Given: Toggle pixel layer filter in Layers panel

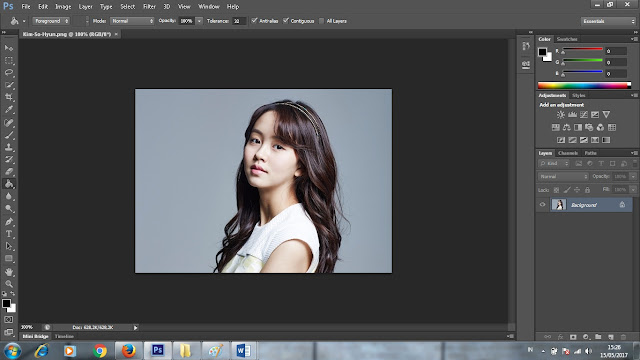Looking at the screenshot, I should click(x=578, y=163).
